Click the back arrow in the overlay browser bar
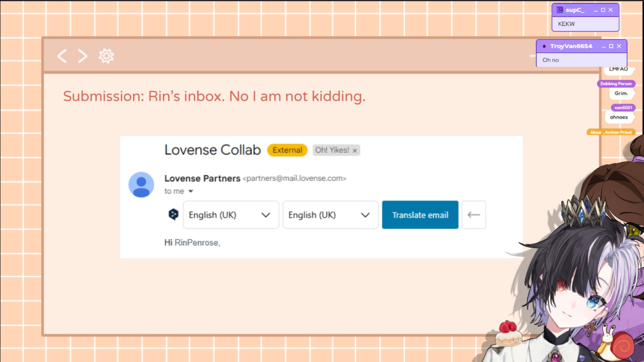 pos(62,56)
